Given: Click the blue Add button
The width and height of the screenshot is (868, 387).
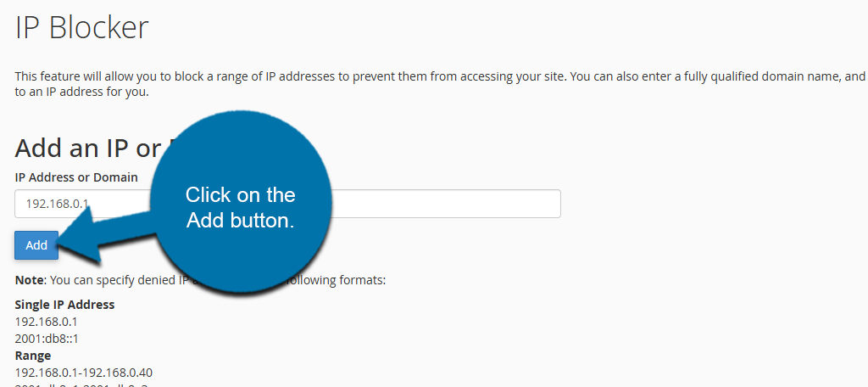Looking at the screenshot, I should pyautogui.click(x=36, y=245).
